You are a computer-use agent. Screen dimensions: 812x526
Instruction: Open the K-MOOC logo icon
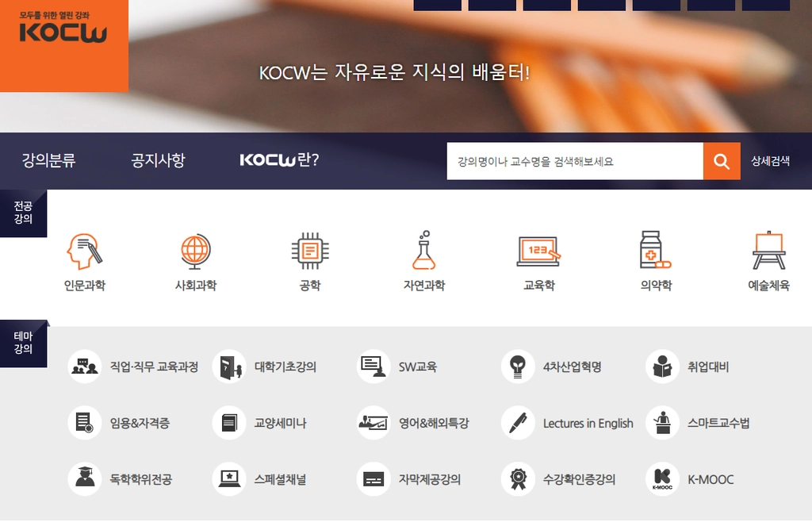(662, 479)
